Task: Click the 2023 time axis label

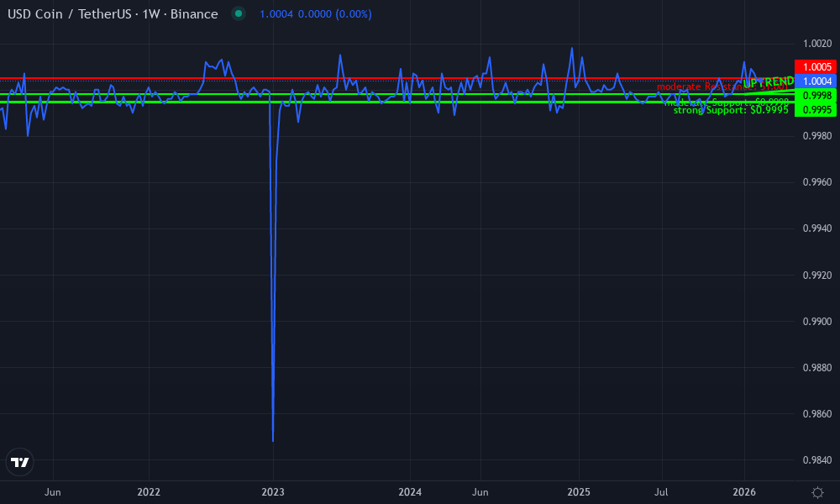Action: point(273,492)
